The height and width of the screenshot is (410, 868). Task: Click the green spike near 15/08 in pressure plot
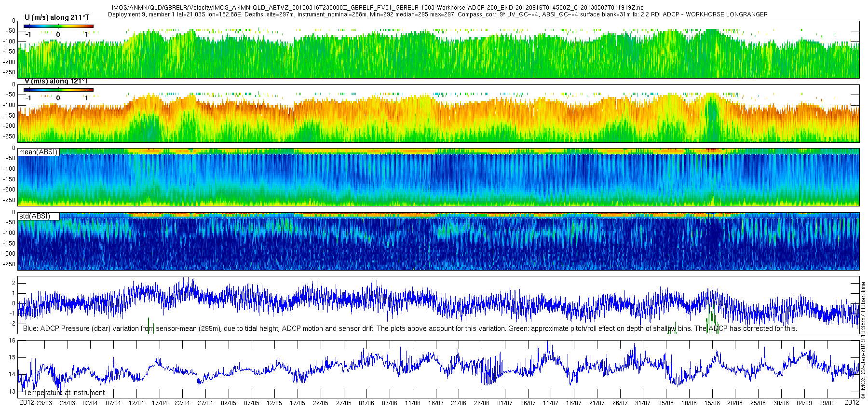coord(712,318)
